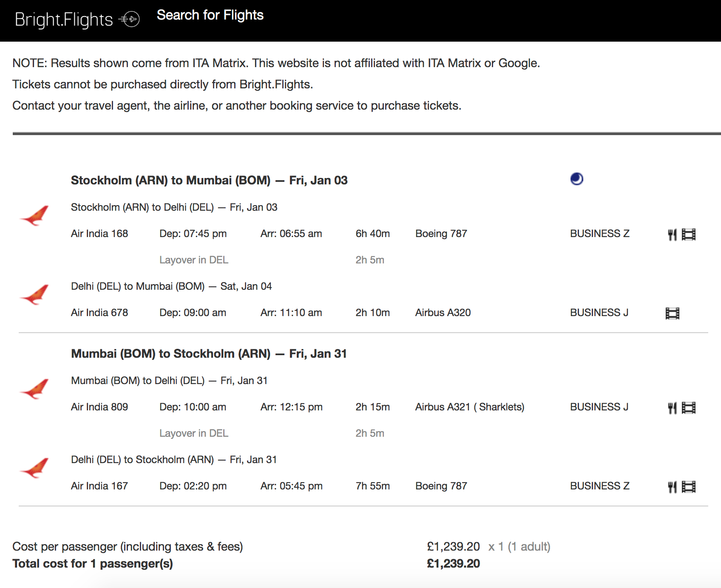Click the Air India 167 airline logo

(34, 468)
